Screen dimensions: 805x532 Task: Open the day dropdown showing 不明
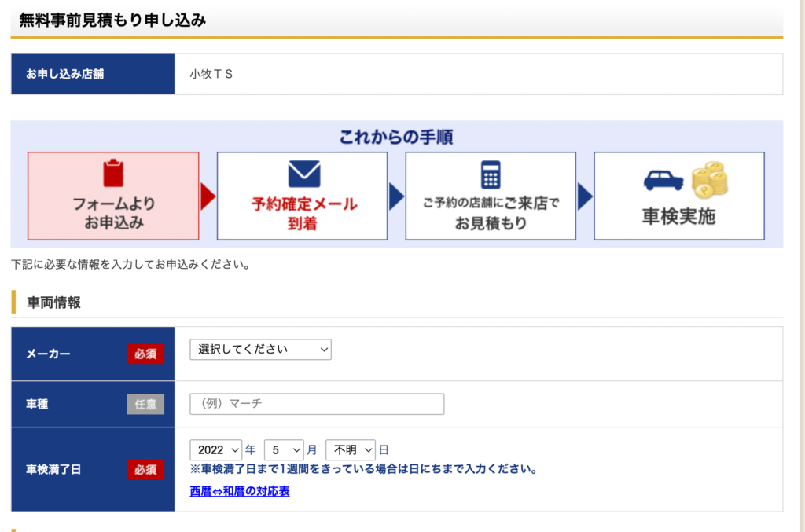pyautogui.click(x=351, y=450)
